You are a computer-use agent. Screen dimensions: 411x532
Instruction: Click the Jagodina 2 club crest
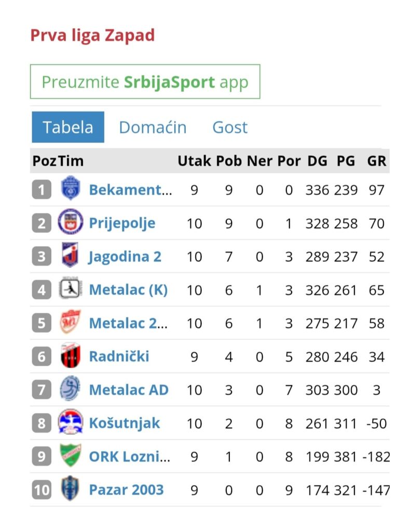70,255
